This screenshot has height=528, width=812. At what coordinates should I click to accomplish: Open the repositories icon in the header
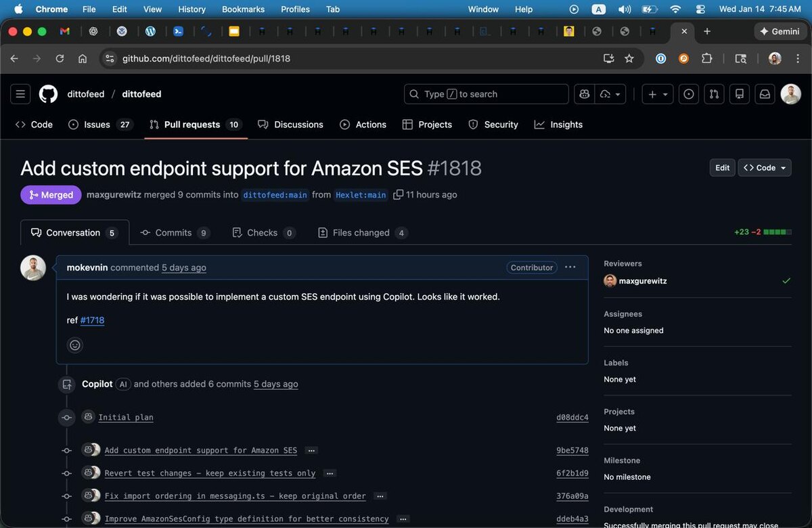tap(740, 94)
